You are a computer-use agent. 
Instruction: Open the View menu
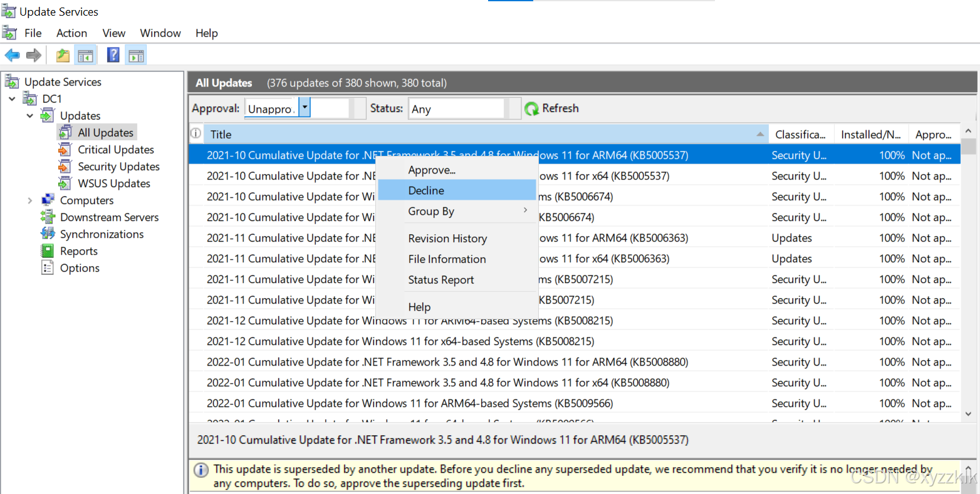[114, 33]
